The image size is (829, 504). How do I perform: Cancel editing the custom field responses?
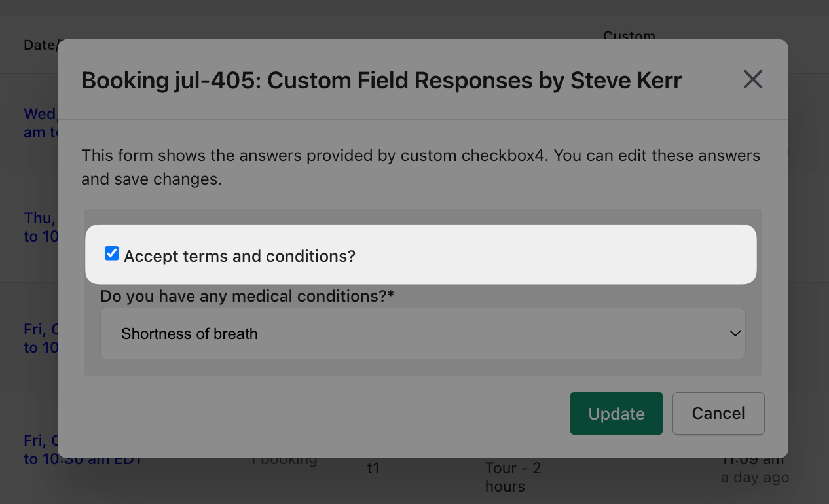click(718, 414)
